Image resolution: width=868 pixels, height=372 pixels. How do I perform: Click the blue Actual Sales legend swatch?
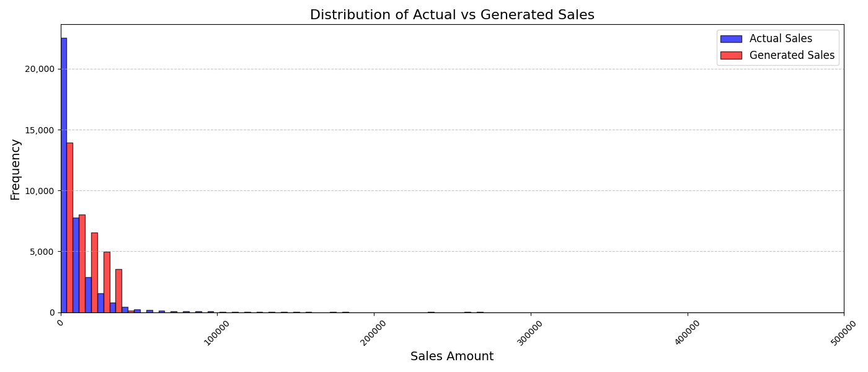pos(730,39)
